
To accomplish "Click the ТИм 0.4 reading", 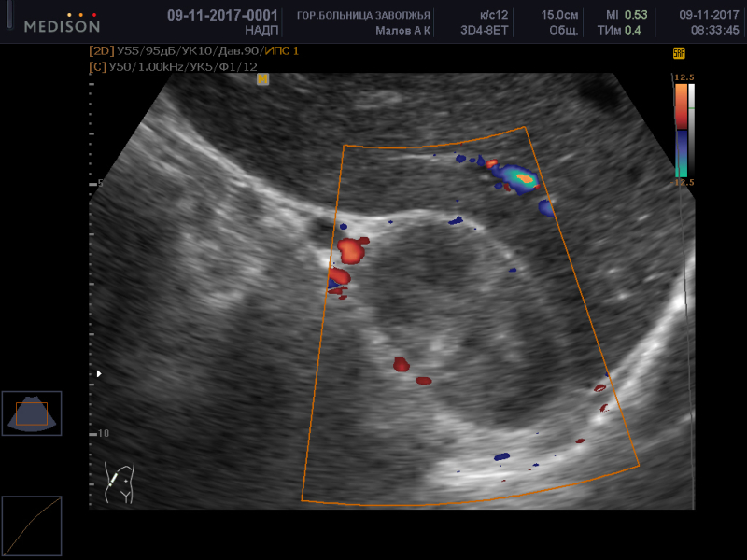I will tap(619, 31).
